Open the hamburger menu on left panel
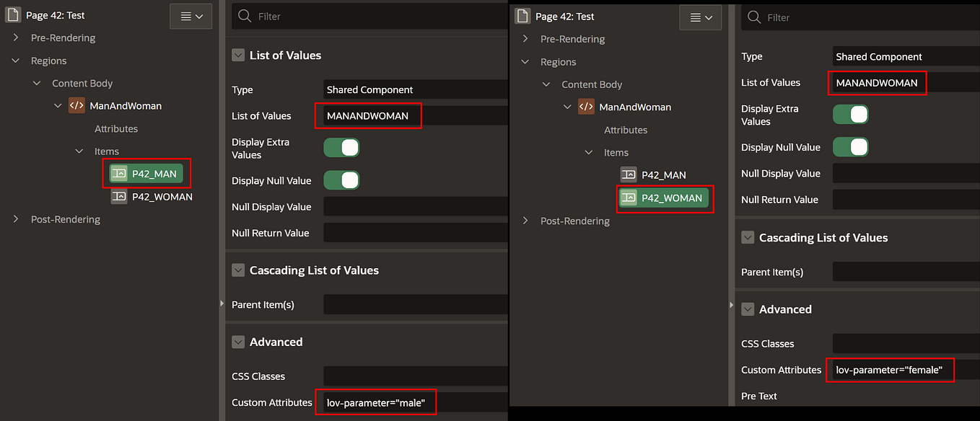 click(x=191, y=15)
